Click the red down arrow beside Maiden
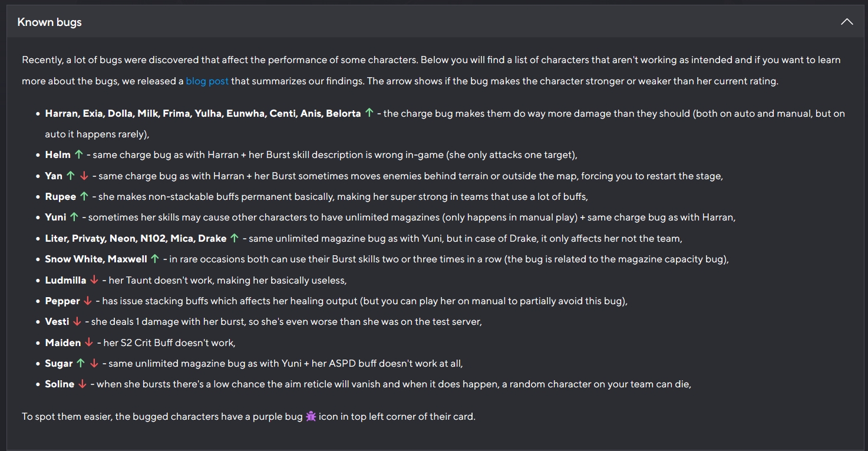Screen dimensions: 868x451 89,343
